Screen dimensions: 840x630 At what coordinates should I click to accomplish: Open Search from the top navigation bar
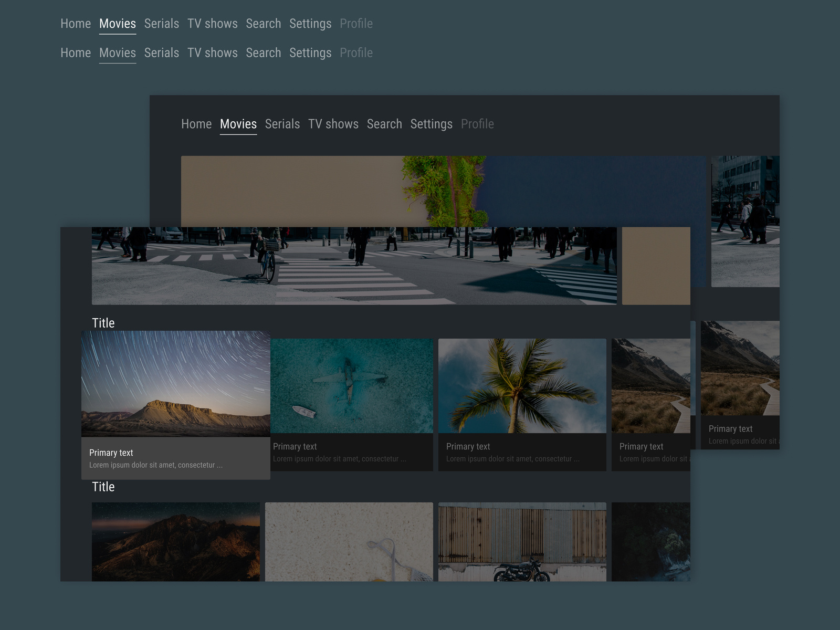click(264, 24)
